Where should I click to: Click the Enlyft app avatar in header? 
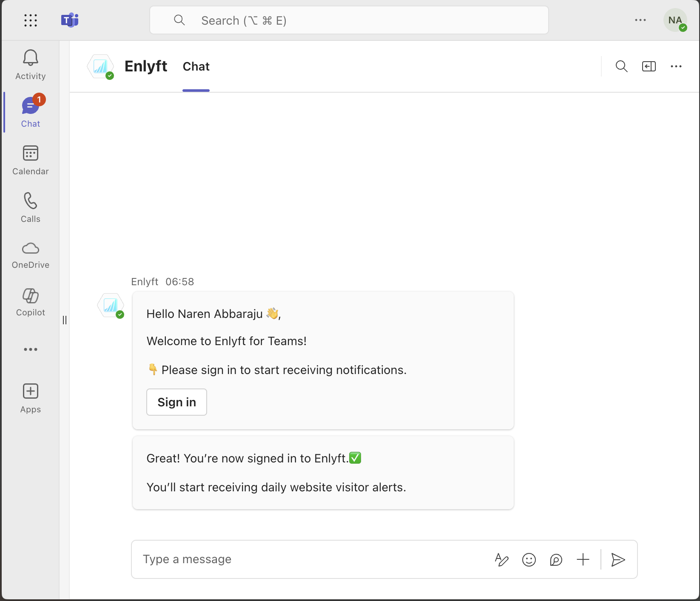100,66
